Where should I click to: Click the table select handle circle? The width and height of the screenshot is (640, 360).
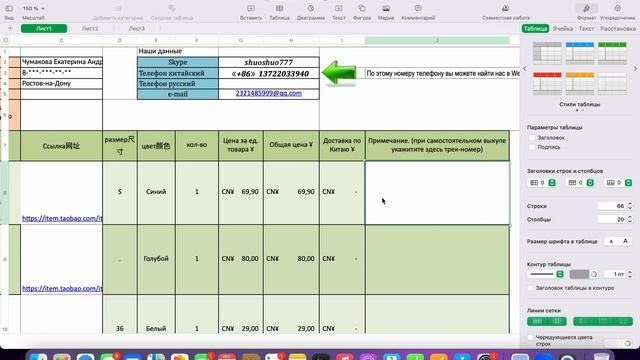coord(6,40)
